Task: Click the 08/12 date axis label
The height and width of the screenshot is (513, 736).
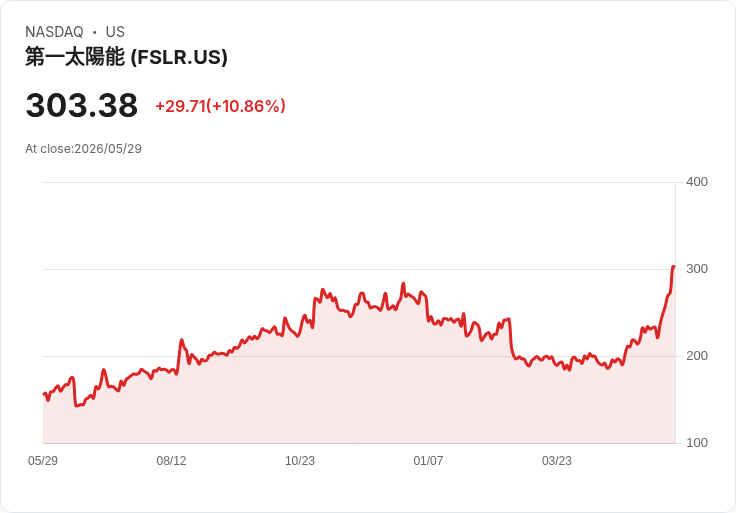Action: click(171, 460)
